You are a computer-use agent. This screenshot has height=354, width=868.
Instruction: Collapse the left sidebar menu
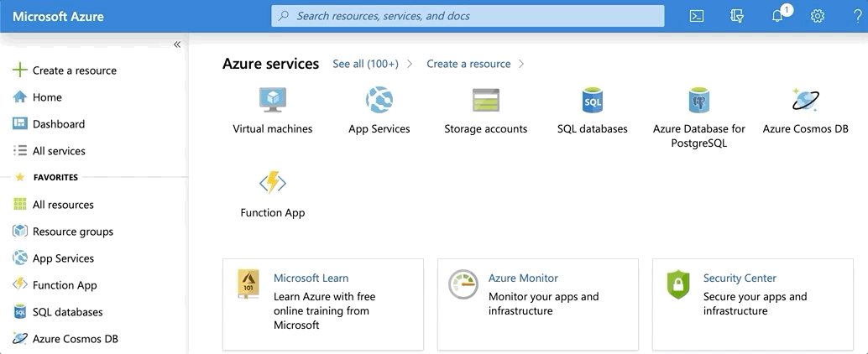[x=177, y=44]
